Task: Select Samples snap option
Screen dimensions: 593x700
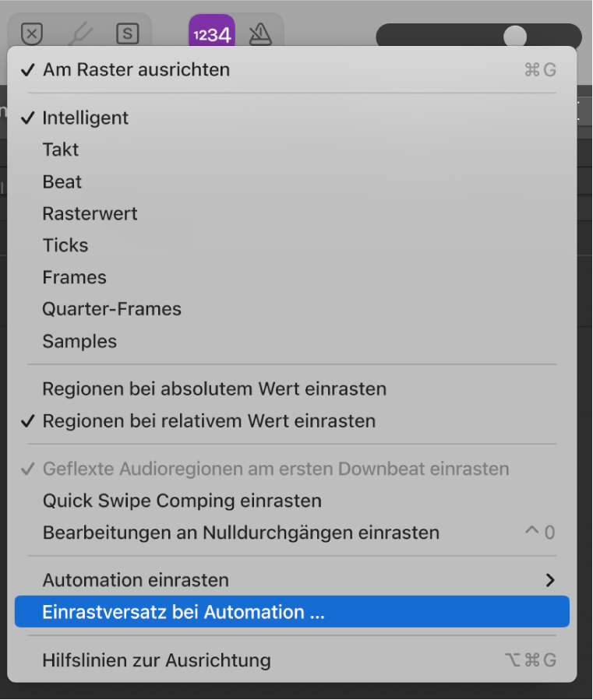Action: tap(79, 341)
